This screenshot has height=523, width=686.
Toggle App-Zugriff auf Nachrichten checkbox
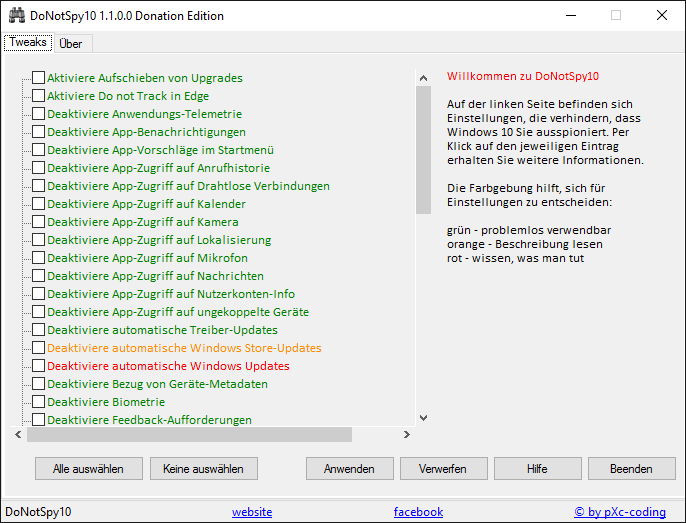38,275
